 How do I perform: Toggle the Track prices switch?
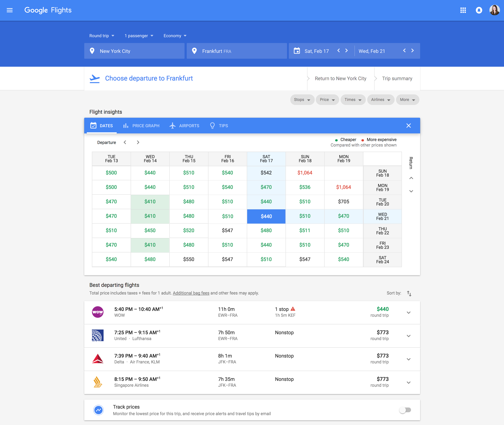click(405, 410)
